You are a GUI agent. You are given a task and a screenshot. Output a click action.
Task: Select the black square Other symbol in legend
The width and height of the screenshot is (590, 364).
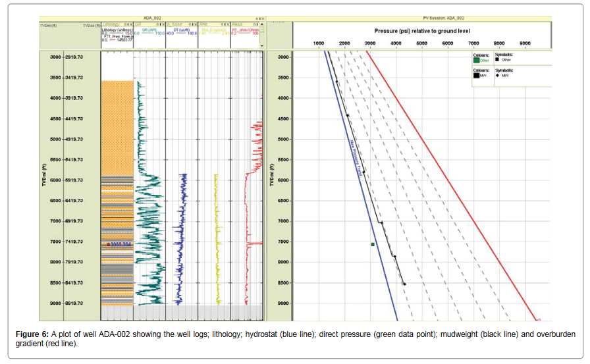(x=497, y=60)
